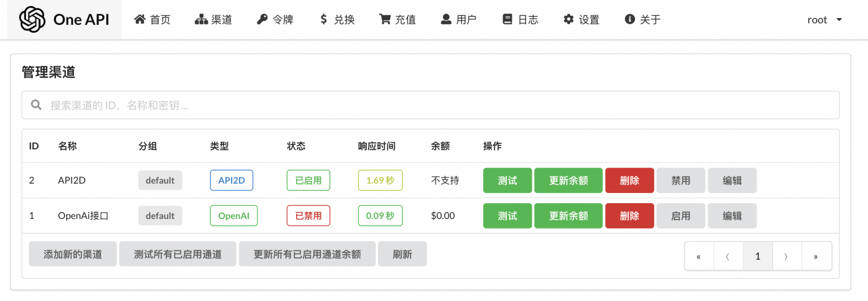Go to the next page arrow
The height and width of the screenshot is (301, 868).
787,256
